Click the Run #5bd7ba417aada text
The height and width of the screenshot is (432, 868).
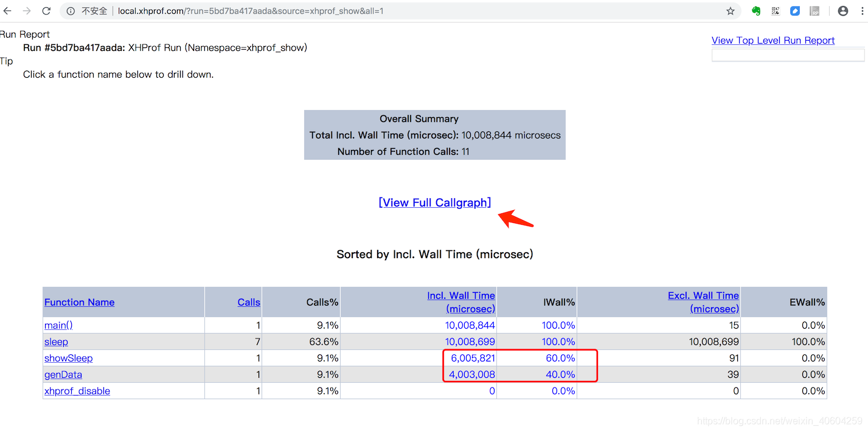(74, 47)
